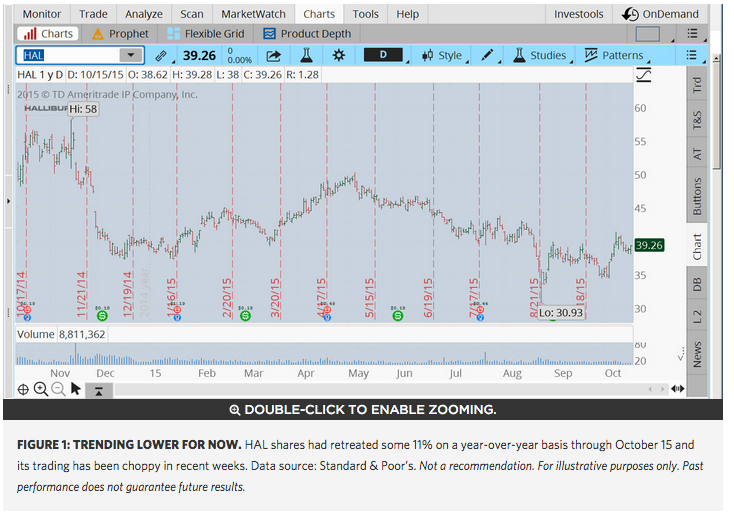
Task: Expand the left panel arrow
Action: pos(8,201)
